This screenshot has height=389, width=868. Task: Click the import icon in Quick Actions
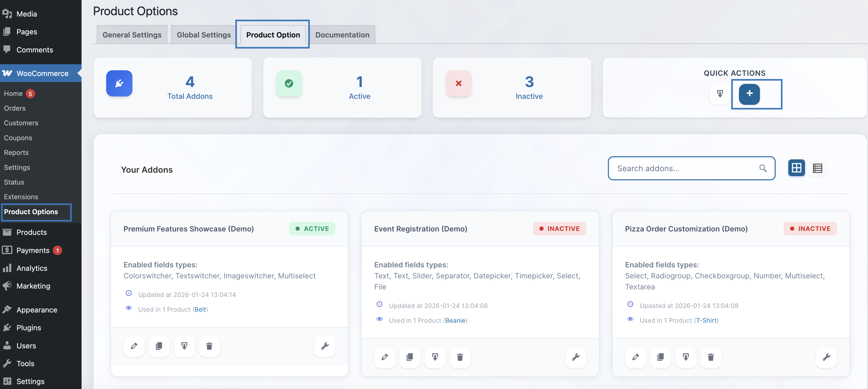pyautogui.click(x=720, y=94)
